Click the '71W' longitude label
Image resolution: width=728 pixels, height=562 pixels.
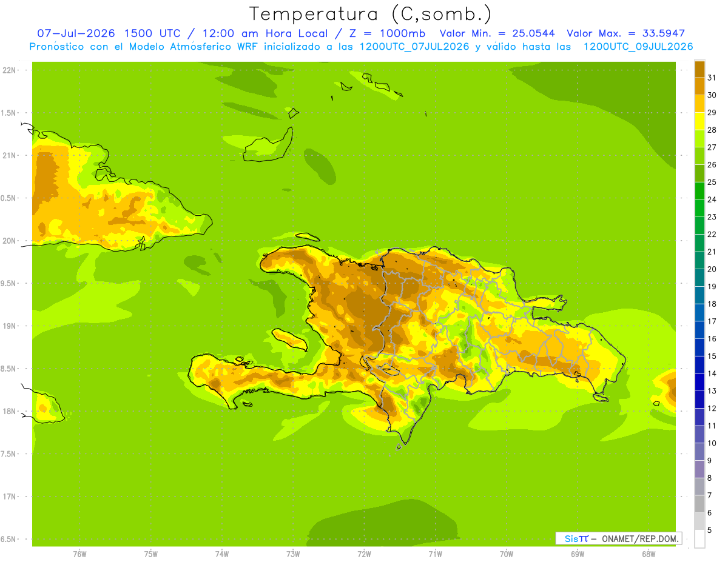[435, 554]
